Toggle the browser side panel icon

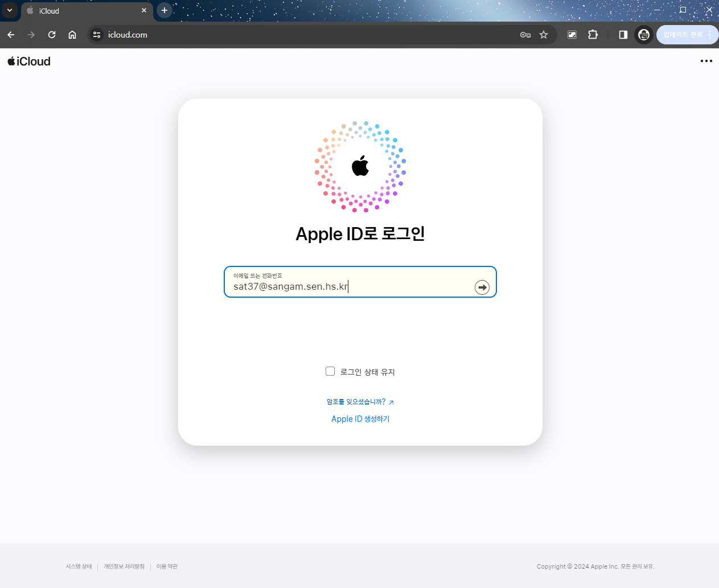(623, 35)
